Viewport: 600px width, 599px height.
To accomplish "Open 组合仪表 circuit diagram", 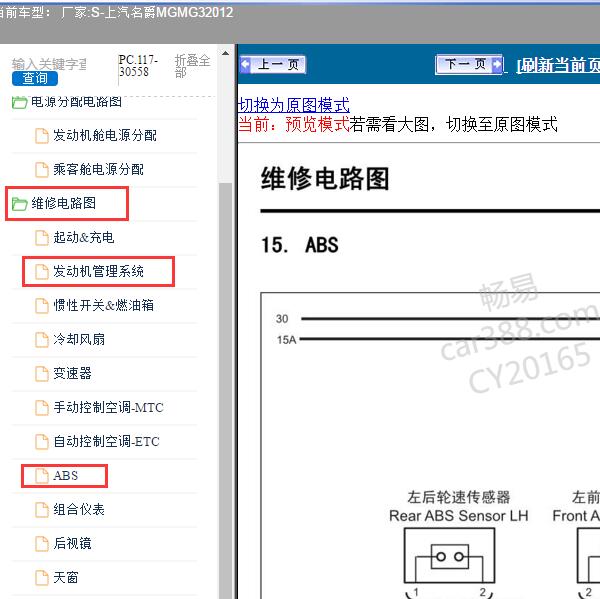I will [x=79, y=509].
